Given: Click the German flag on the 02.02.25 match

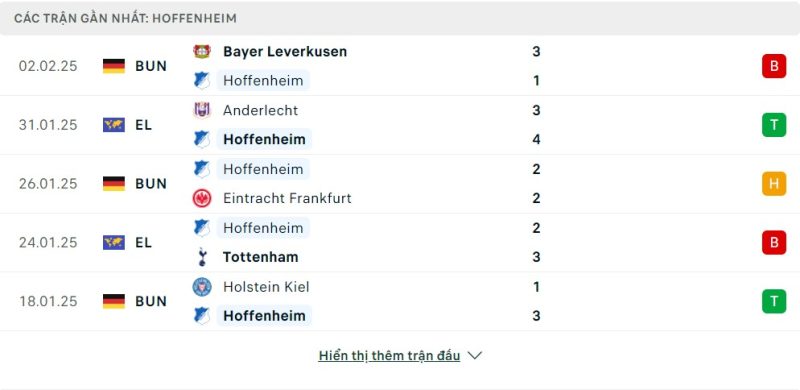Looking at the screenshot, I should pos(114,66).
